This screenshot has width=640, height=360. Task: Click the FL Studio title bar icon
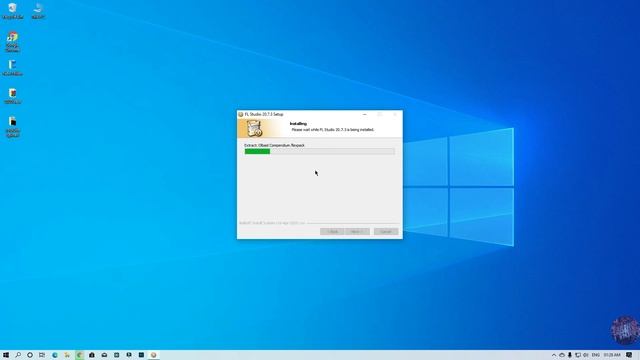241,115
